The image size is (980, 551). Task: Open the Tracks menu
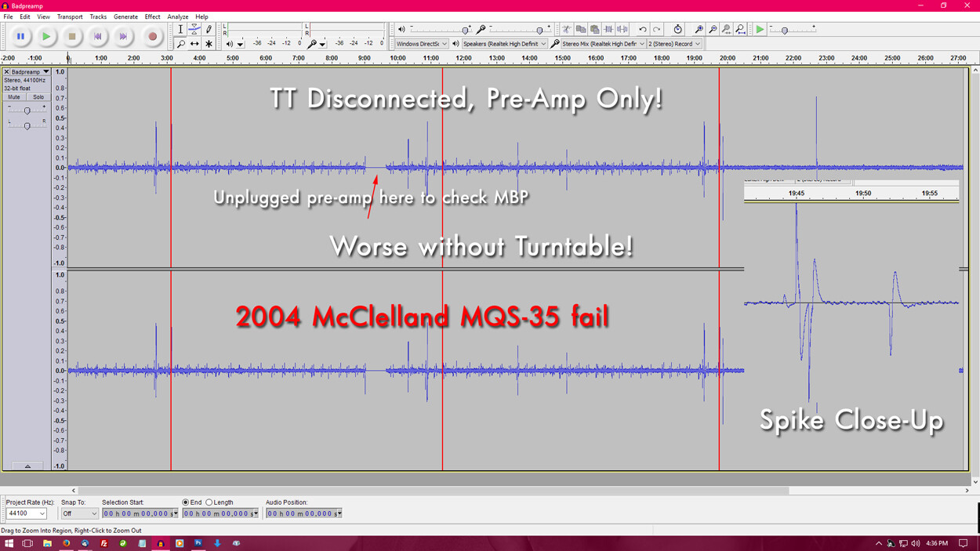[98, 16]
